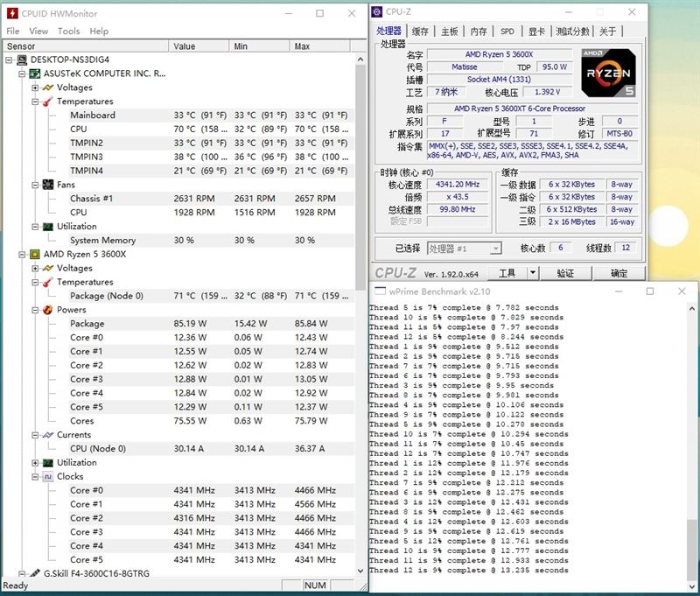The image size is (700, 596).
Task: Click the 核心速度 value 4341.20 MHz
Action: pyautogui.click(x=458, y=185)
